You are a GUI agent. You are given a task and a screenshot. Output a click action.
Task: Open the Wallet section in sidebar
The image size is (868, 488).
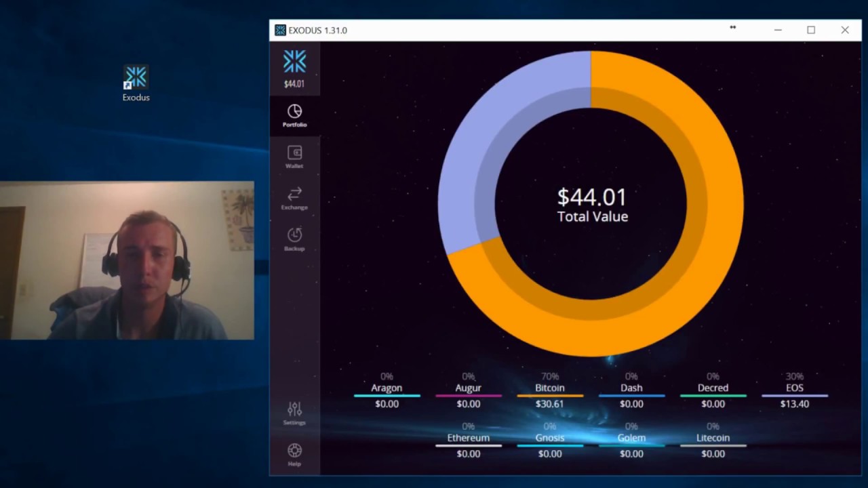point(294,157)
